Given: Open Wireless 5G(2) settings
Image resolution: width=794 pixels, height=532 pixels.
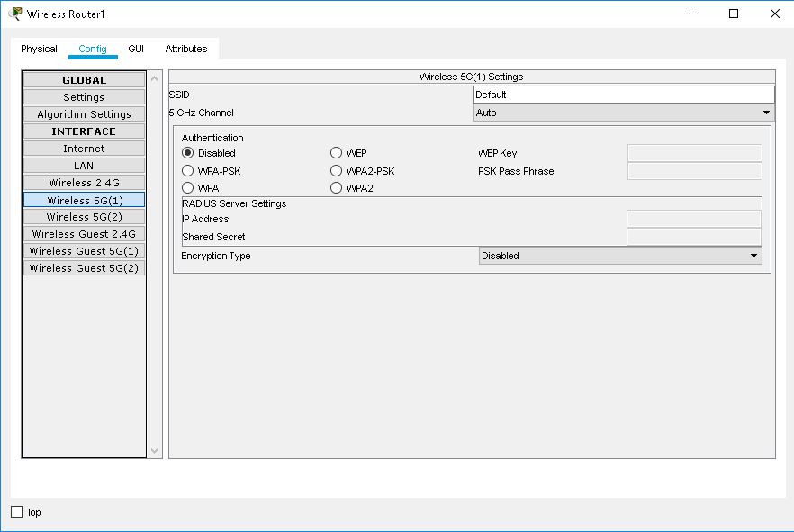Looking at the screenshot, I should point(84,217).
